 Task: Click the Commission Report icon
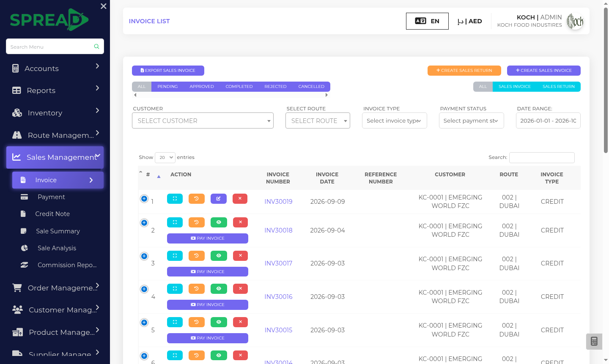[x=25, y=265]
